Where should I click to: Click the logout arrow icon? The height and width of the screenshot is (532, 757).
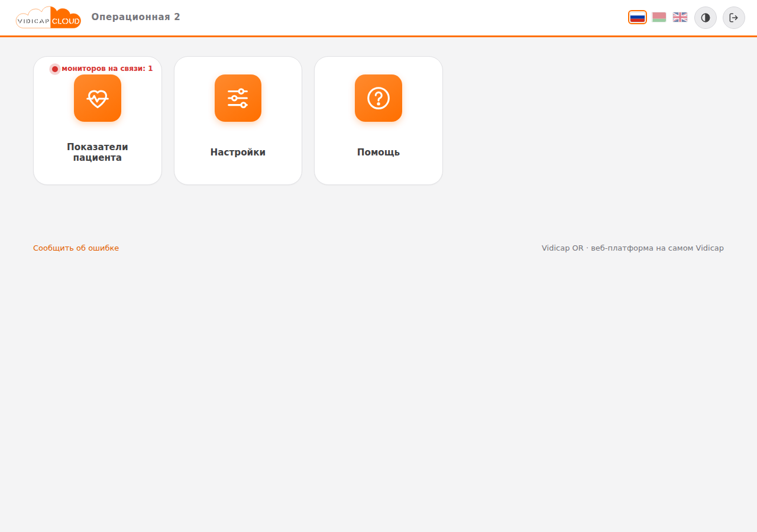(734, 18)
